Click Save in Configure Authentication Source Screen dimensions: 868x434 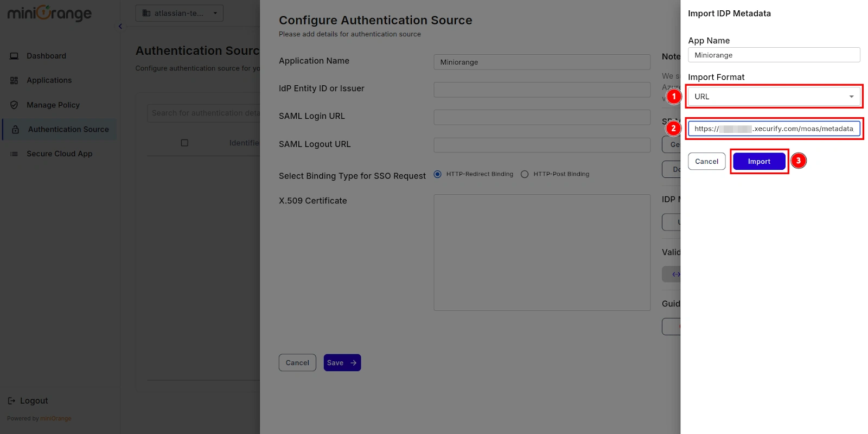click(x=342, y=363)
